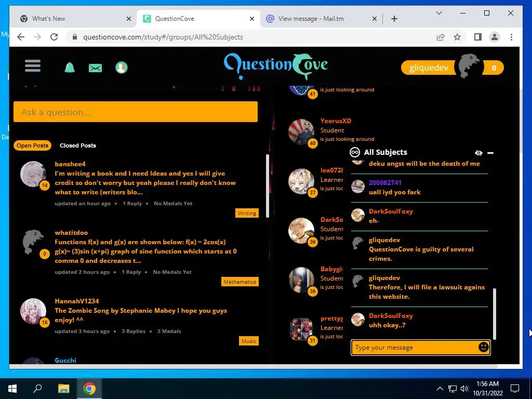Open the hamburger menu in QuestionCove header
Viewport: 532px width, 399px height.
pos(33,66)
